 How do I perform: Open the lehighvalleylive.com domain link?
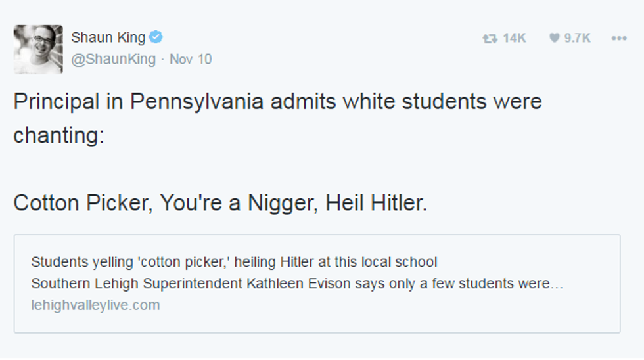[x=95, y=305]
